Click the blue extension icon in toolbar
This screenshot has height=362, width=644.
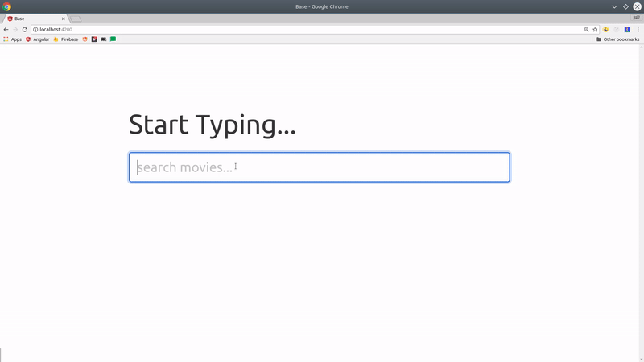click(x=627, y=29)
